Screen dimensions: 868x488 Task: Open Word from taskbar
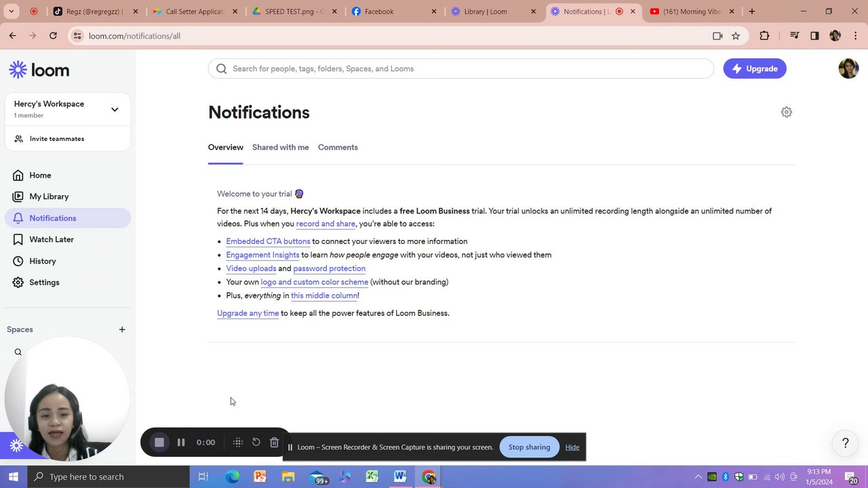400,476
